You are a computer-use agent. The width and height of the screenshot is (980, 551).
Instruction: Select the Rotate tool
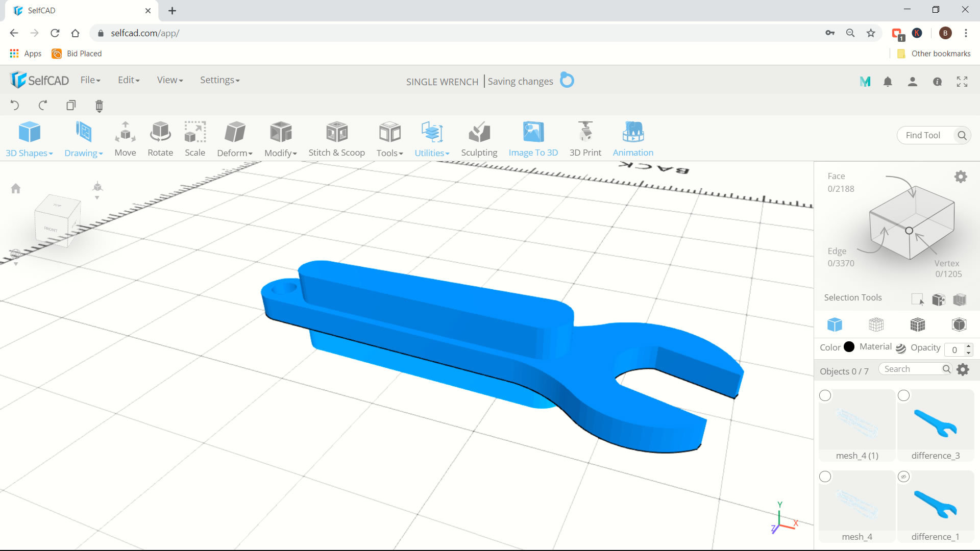coord(160,139)
